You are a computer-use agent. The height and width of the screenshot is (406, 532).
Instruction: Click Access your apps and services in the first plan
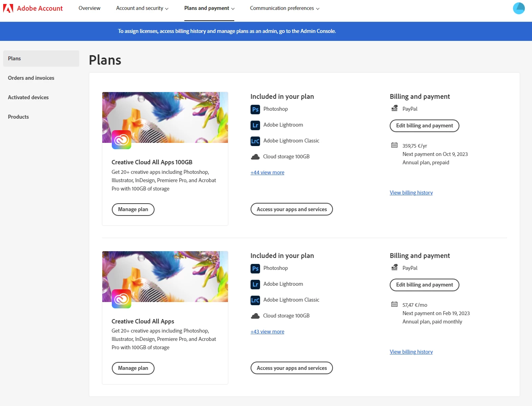pos(292,209)
